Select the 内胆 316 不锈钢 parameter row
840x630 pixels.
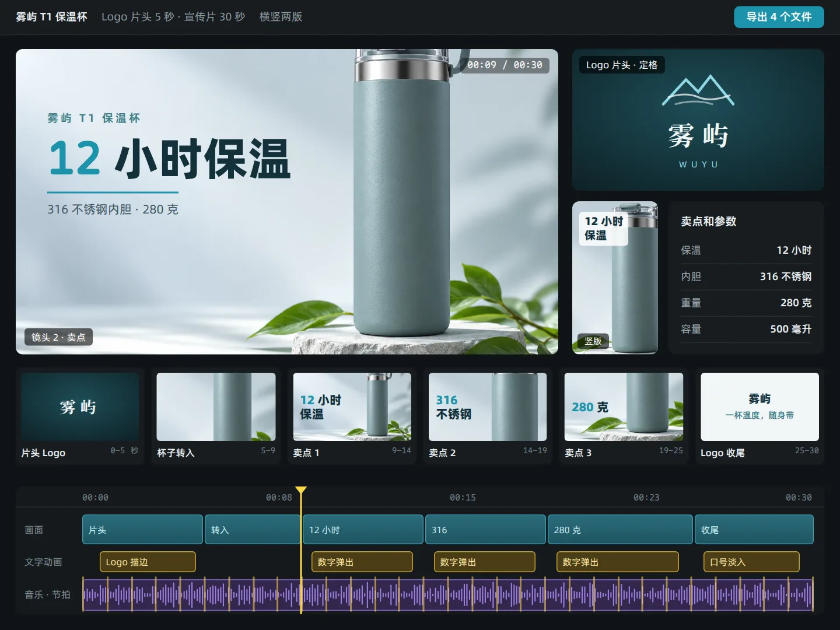(x=746, y=276)
